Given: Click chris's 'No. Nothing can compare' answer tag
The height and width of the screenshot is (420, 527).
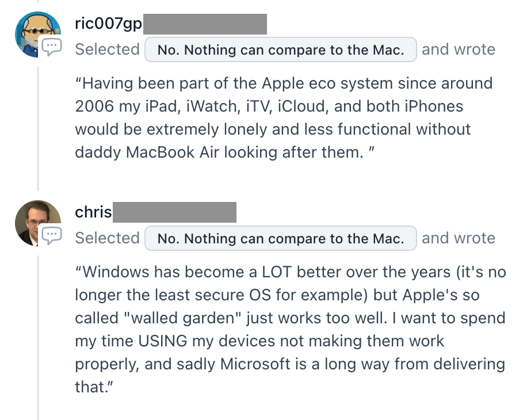Looking at the screenshot, I should (x=281, y=238).
